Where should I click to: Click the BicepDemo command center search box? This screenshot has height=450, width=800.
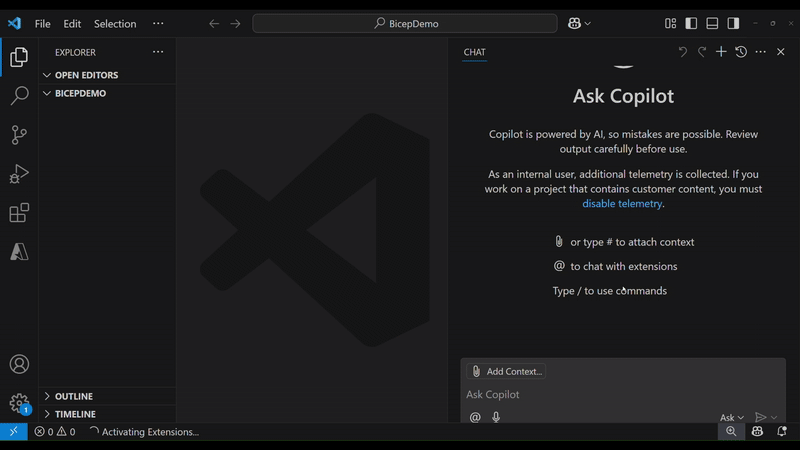tap(405, 23)
